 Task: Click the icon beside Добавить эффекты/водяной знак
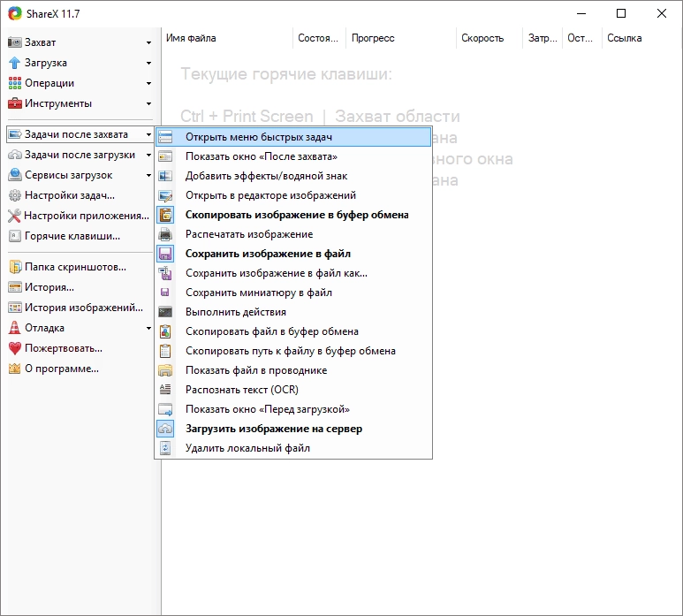[165, 176]
